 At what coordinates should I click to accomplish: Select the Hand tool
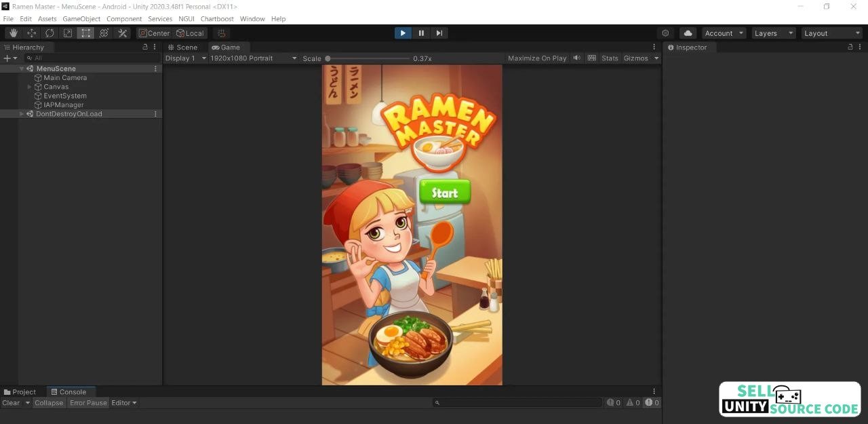point(14,33)
